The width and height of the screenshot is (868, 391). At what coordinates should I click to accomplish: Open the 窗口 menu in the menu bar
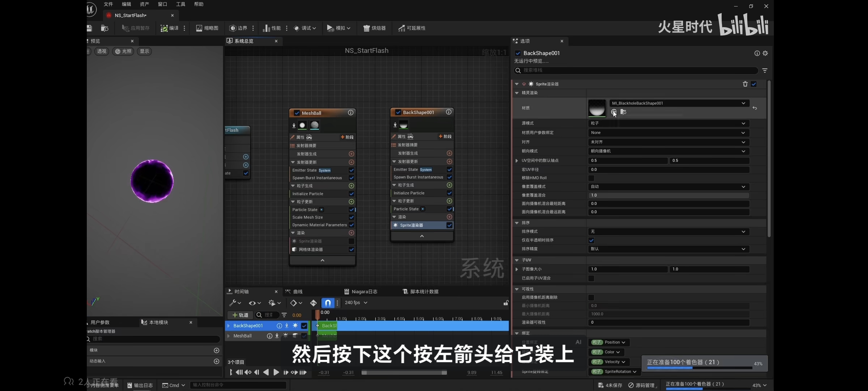click(162, 4)
